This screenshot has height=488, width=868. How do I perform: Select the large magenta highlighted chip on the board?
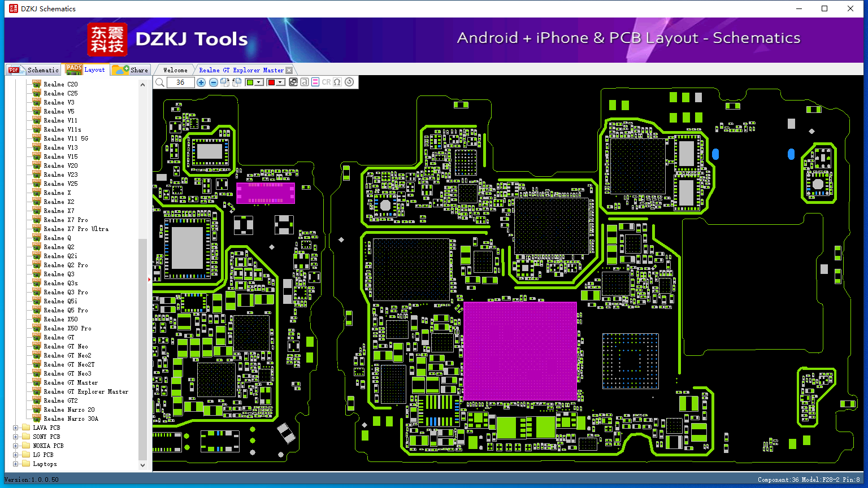coord(520,351)
